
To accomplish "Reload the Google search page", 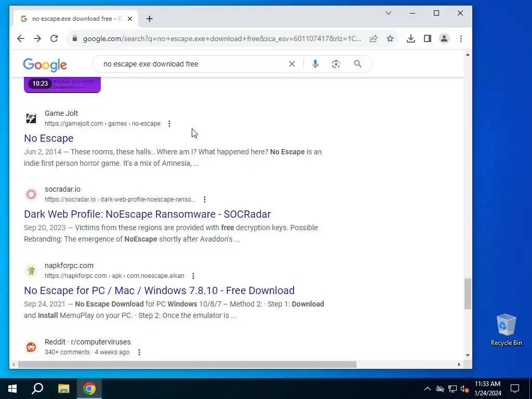I will 54,38.
